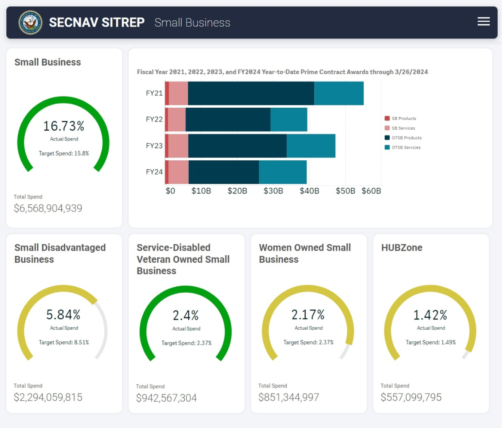Viewport: 504px width, 428px height.
Task: Click the OTSB Services segment of FY23 bar
Action: click(311, 146)
